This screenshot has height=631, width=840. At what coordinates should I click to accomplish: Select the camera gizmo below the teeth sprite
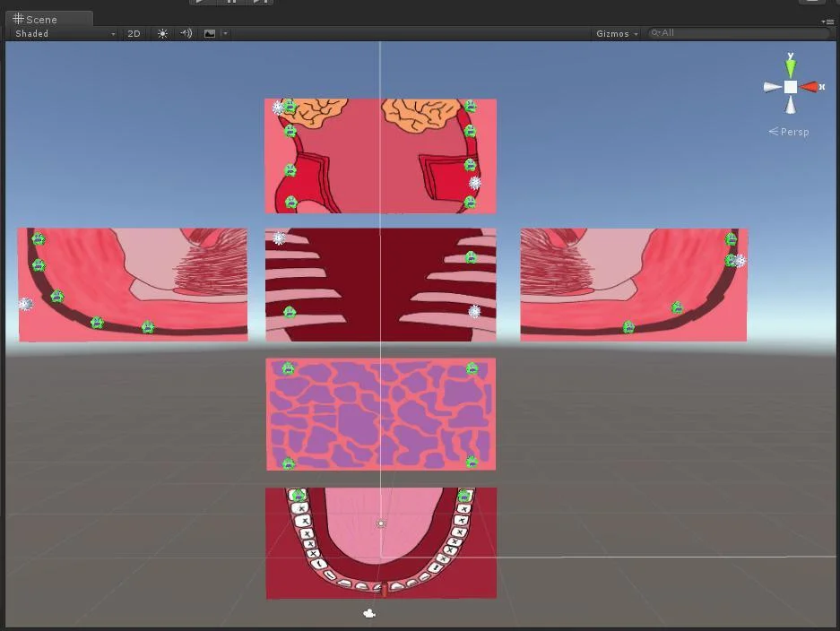click(x=369, y=613)
